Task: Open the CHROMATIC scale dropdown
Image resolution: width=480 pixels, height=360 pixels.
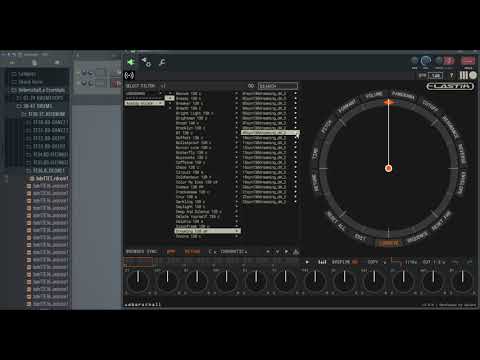Action: (233, 252)
